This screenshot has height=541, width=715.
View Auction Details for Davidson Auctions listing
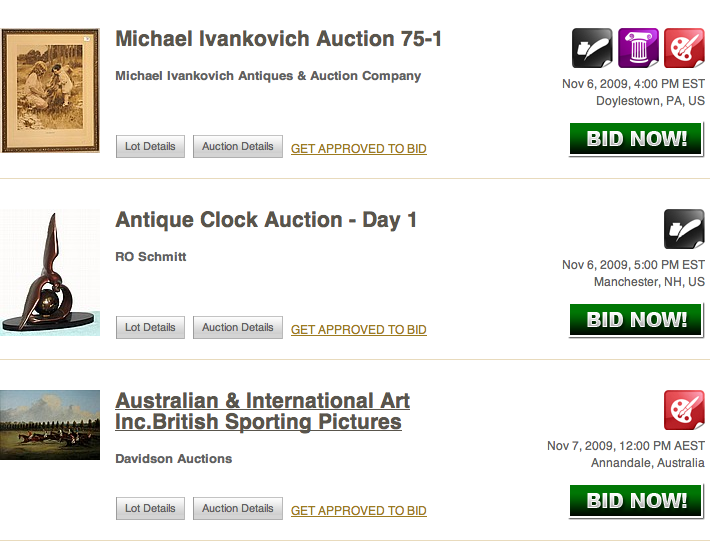tap(237, 509)
